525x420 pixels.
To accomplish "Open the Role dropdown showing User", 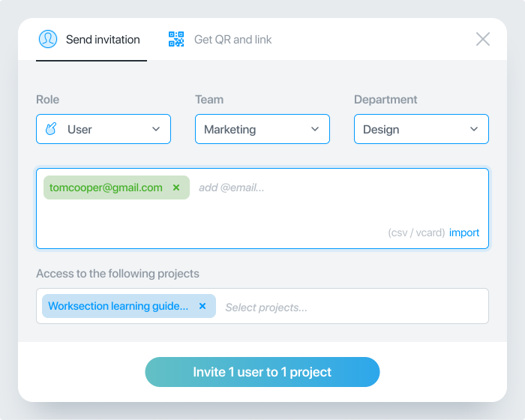I will pos(103,129).
